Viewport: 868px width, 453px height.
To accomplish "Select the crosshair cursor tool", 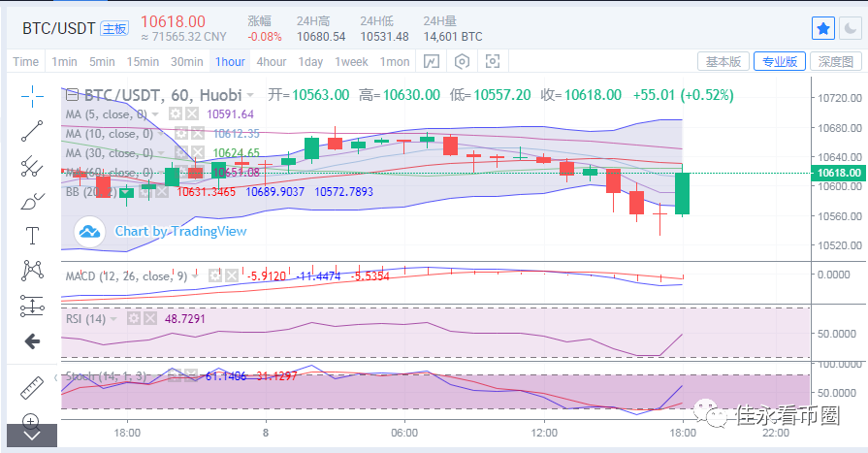I will pyautogui.click(x=32, y=95).
